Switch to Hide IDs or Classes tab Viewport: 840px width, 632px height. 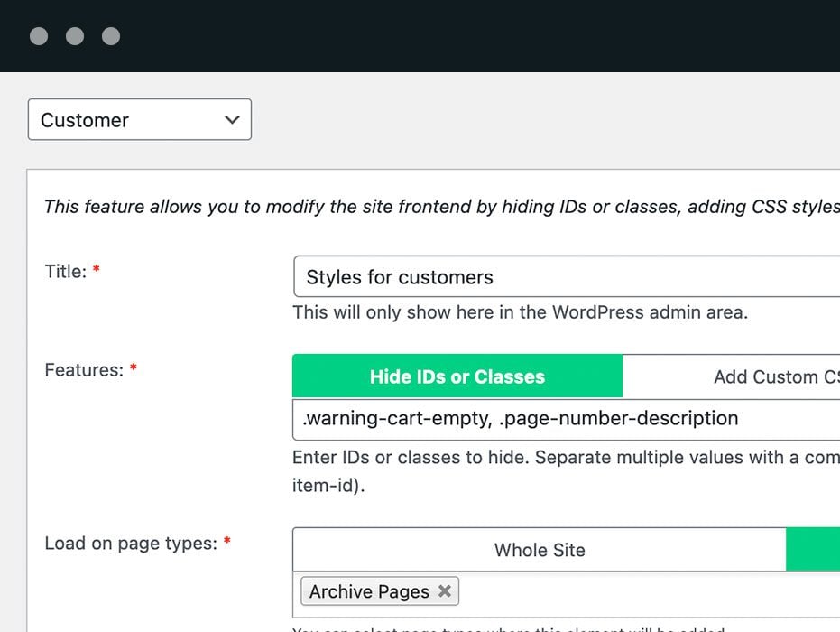[457, 376]
